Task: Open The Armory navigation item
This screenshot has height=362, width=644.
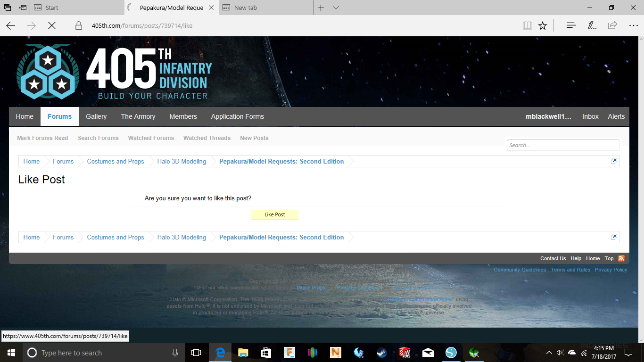Action: coord(138,116)
